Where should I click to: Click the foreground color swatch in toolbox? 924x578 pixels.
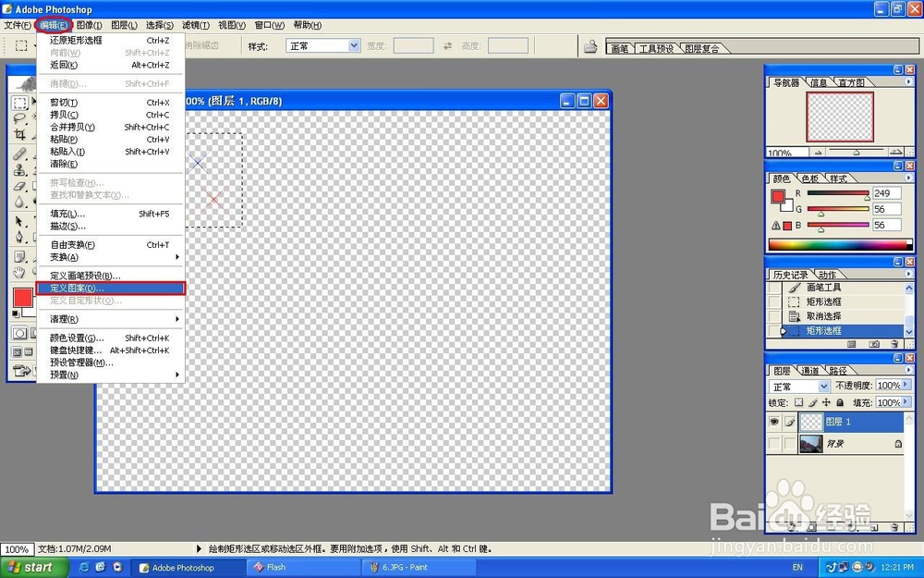pyautogui.click(x=23, y=298)
